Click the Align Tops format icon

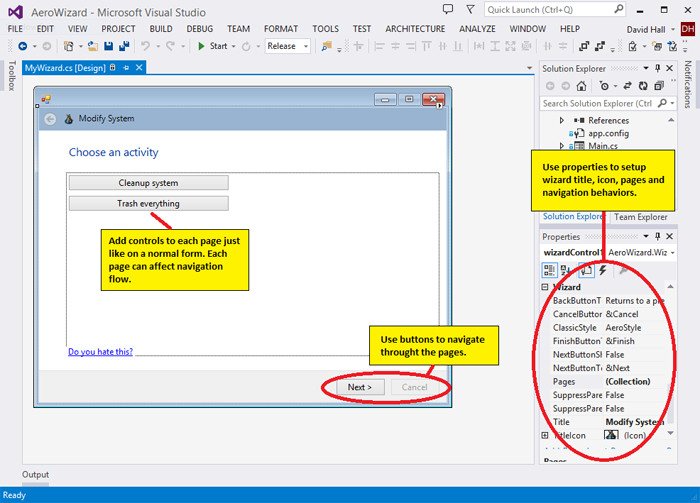point(427,46)
